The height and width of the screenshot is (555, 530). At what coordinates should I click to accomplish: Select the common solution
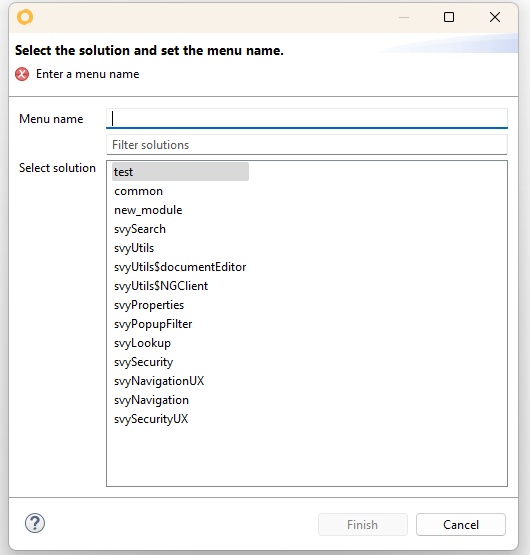pos(138,191)
